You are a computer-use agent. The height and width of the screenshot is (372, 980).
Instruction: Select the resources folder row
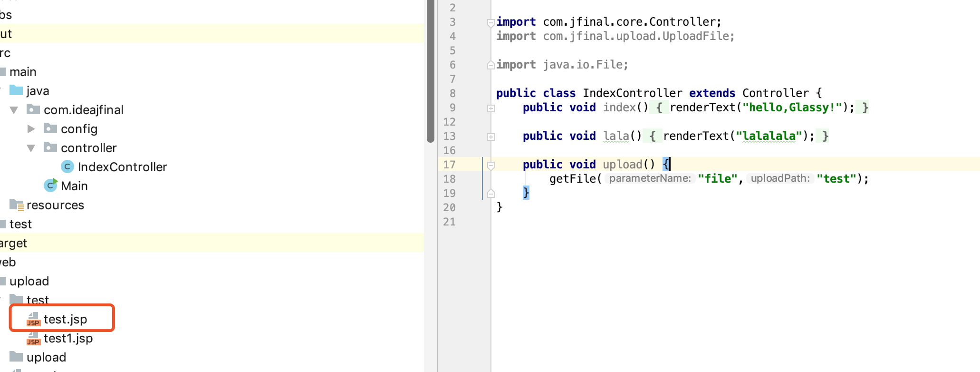[x=212, y=205]
